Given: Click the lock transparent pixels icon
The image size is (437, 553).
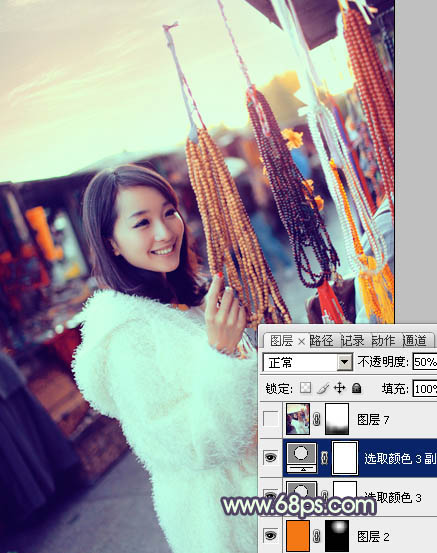Looking at the screenshot, I should (x=305, y=388).
